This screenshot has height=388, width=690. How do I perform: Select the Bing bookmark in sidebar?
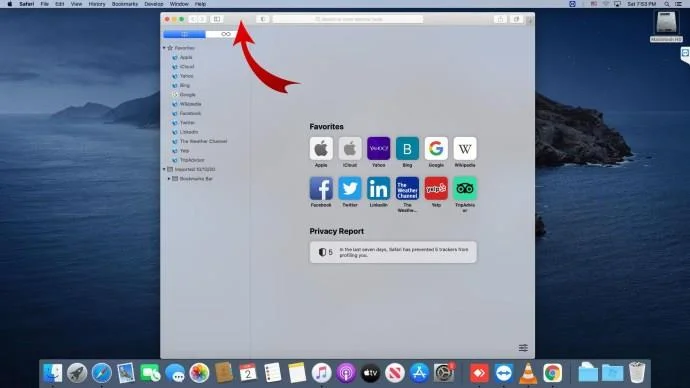click(x=181, y=85)
